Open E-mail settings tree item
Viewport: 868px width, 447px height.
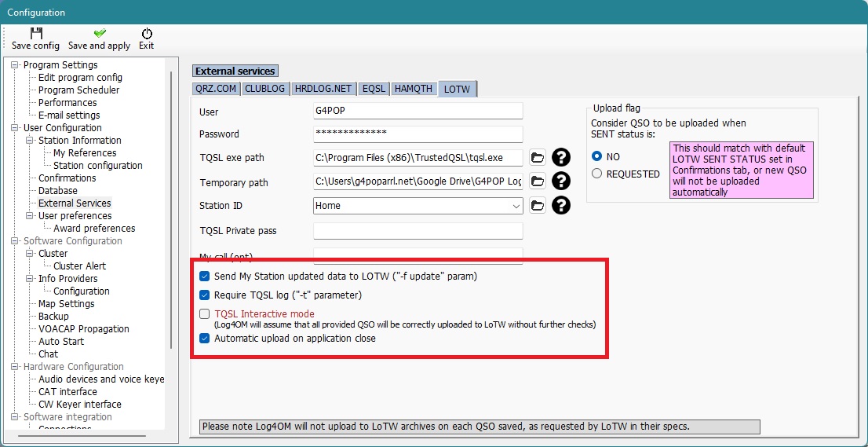(69, 115)
